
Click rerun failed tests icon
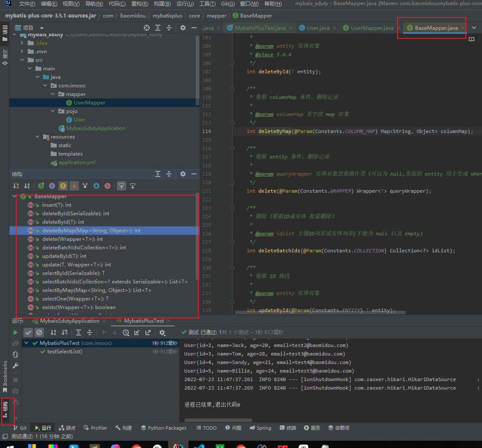point(15,344)
